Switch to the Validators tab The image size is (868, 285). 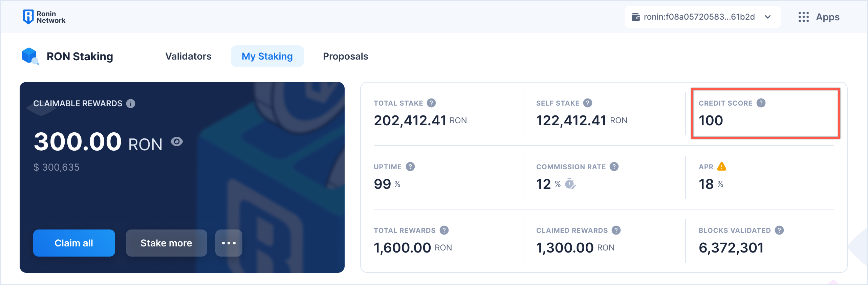pos(188,56)
